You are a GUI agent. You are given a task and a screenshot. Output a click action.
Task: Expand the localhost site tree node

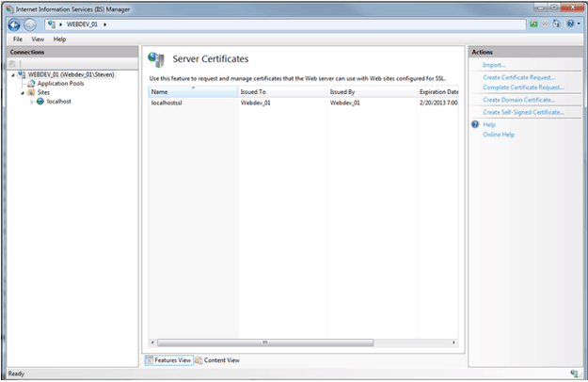coord(31,102)
